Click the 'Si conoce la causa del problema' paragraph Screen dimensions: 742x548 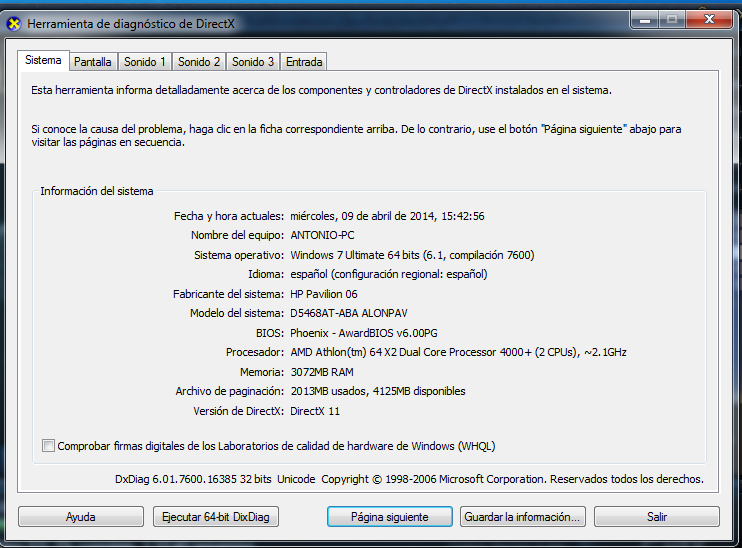(356, 135)
